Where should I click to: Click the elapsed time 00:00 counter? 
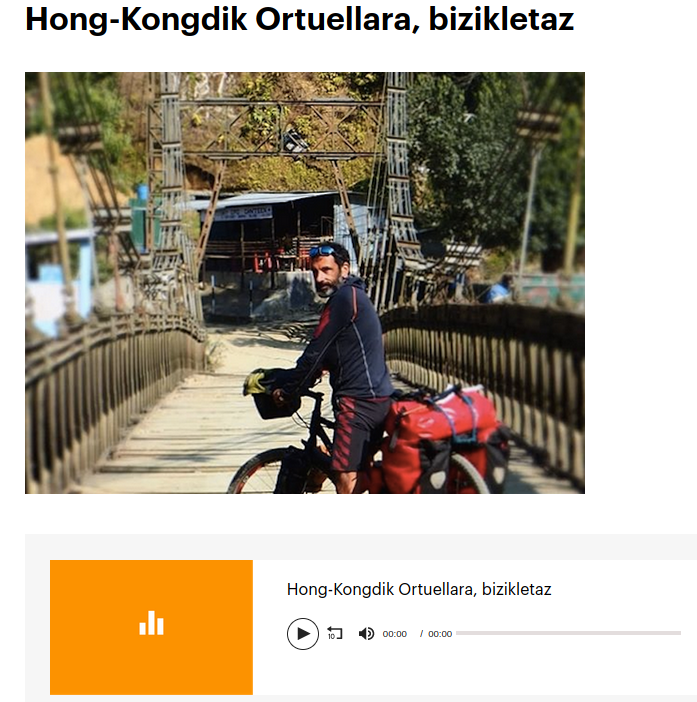(394, 634)
